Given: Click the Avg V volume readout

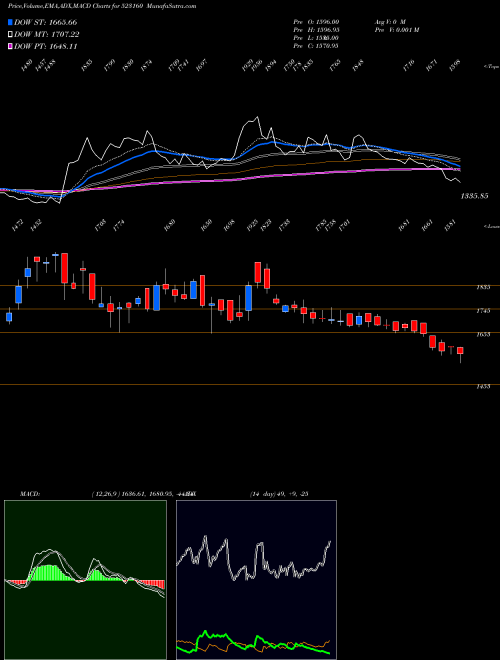Looking at the screenshot, I should 389,22.
